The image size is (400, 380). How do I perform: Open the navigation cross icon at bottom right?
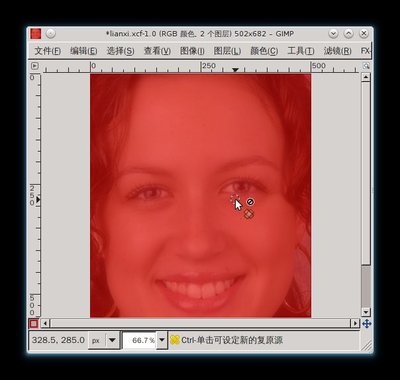click(x=366, y=323)
